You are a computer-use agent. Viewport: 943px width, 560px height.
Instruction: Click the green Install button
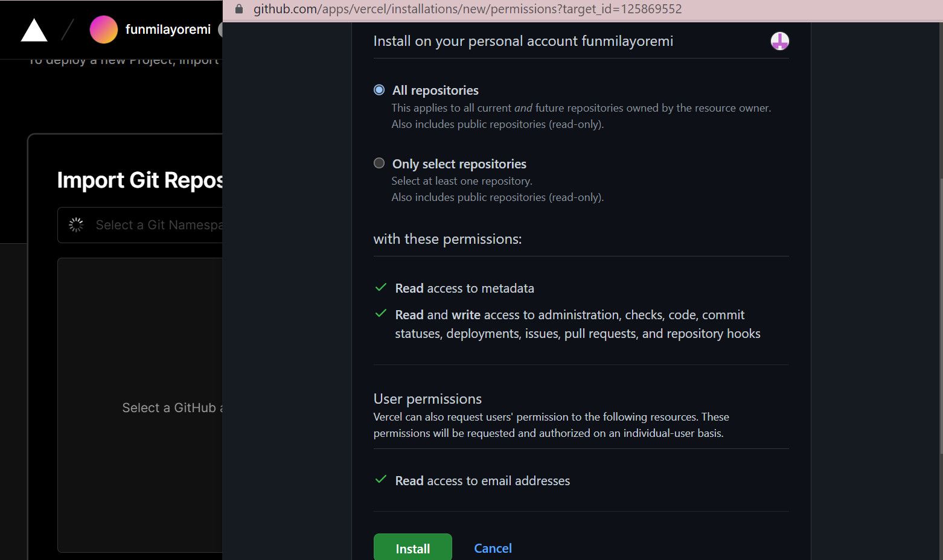pos(412,547)
